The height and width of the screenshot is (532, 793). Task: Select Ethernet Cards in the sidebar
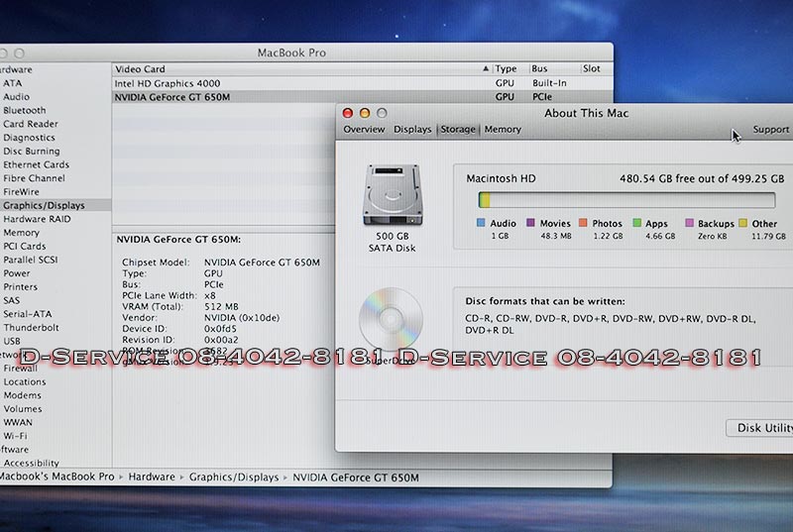pos(36,164)
